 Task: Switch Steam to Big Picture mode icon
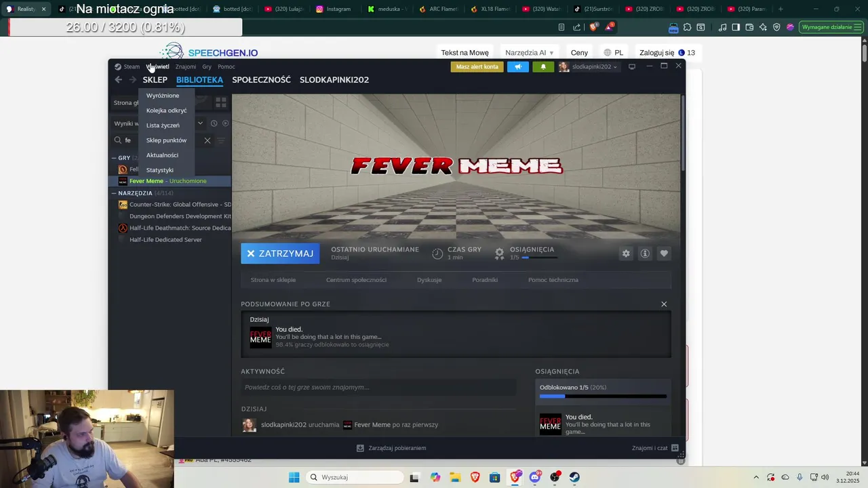632,66
